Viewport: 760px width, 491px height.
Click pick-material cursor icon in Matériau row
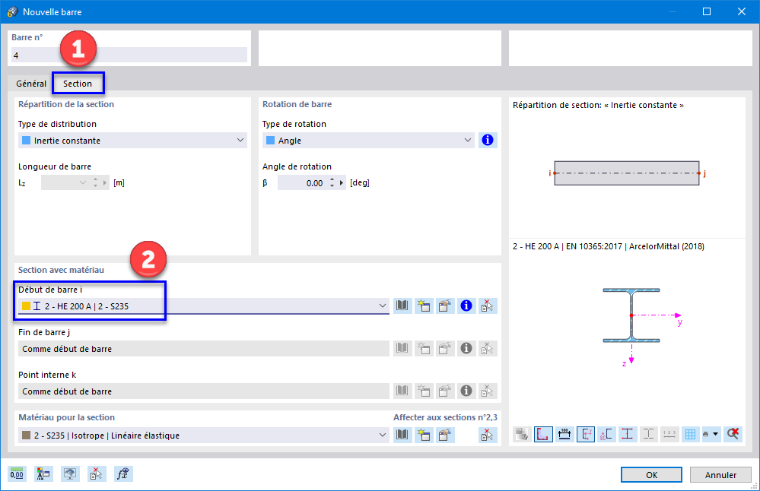tap(488, 435)
